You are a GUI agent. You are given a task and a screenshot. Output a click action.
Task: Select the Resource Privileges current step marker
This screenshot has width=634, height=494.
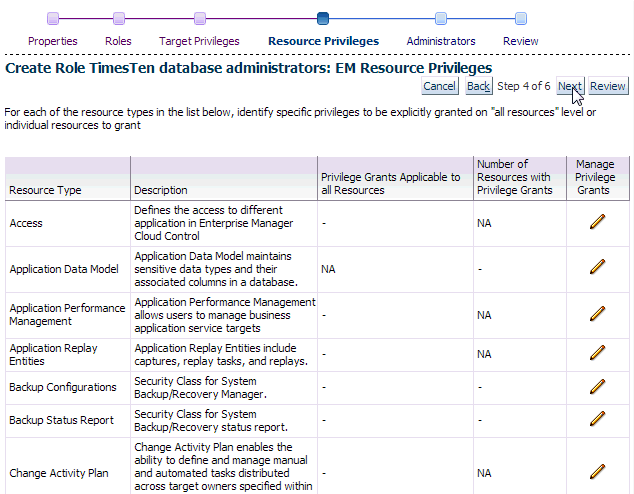point(323,18)
